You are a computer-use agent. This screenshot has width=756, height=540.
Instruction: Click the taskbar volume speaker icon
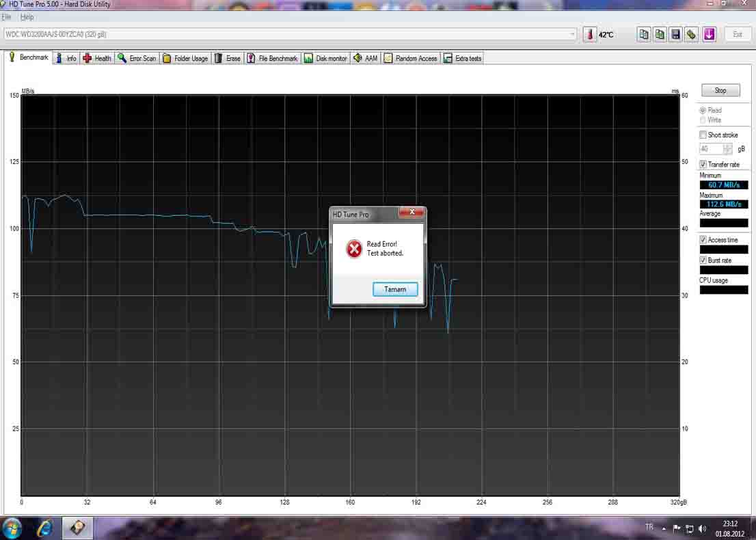coord(703,528)
